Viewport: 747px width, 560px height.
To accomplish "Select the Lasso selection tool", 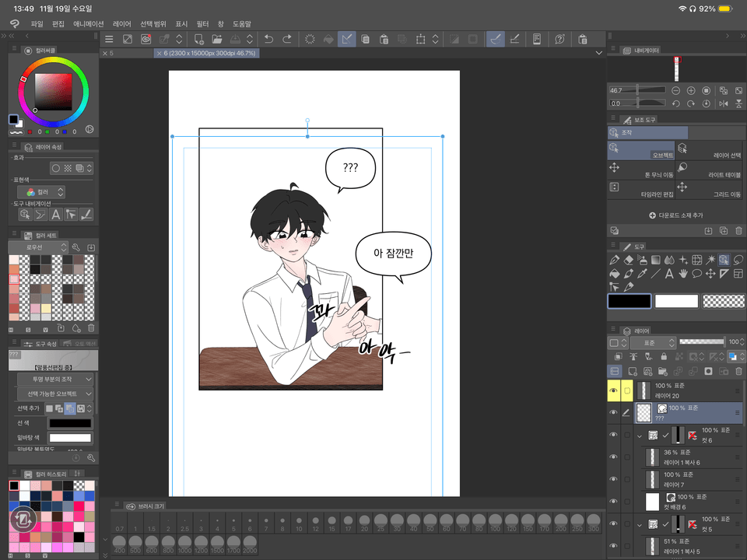I will point(738,260).
